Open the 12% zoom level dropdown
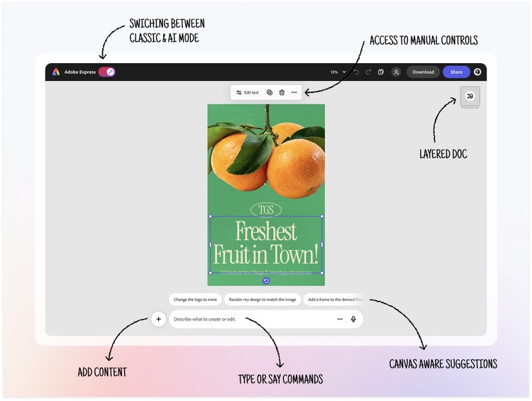 (x=338, y=72)
